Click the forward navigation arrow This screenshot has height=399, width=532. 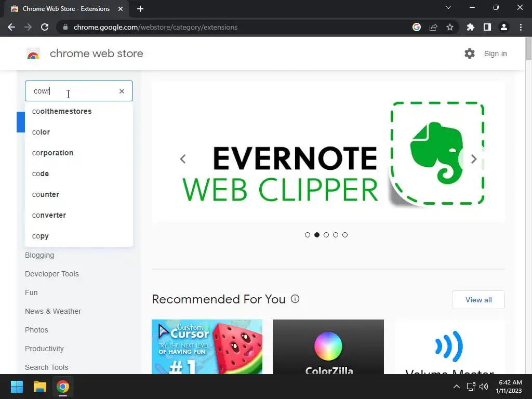coord(28,27)
